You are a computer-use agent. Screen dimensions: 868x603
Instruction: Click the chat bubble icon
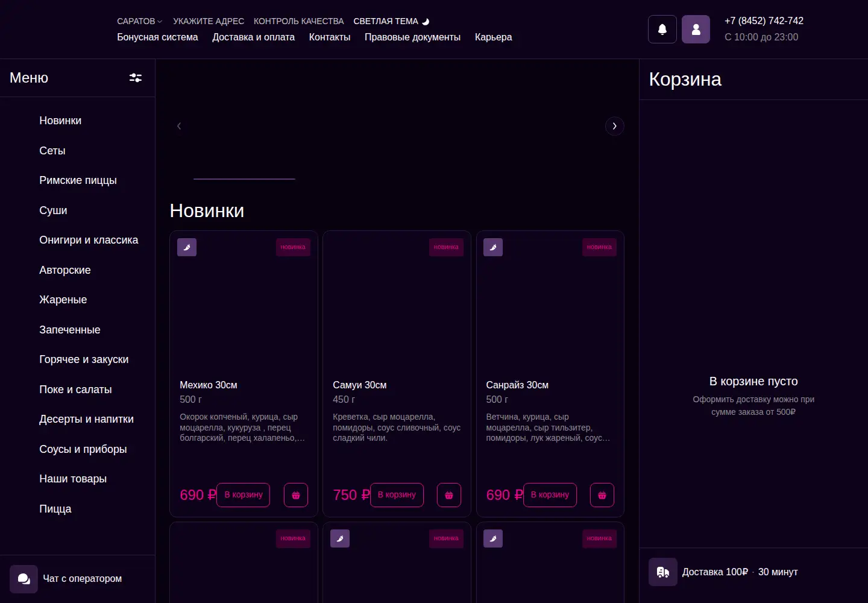[24, 579]
